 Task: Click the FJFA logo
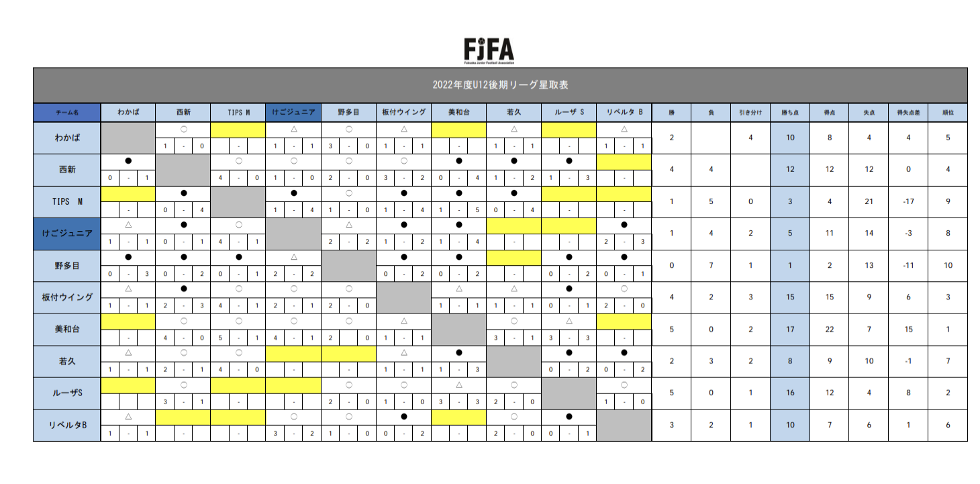[489, 50]
